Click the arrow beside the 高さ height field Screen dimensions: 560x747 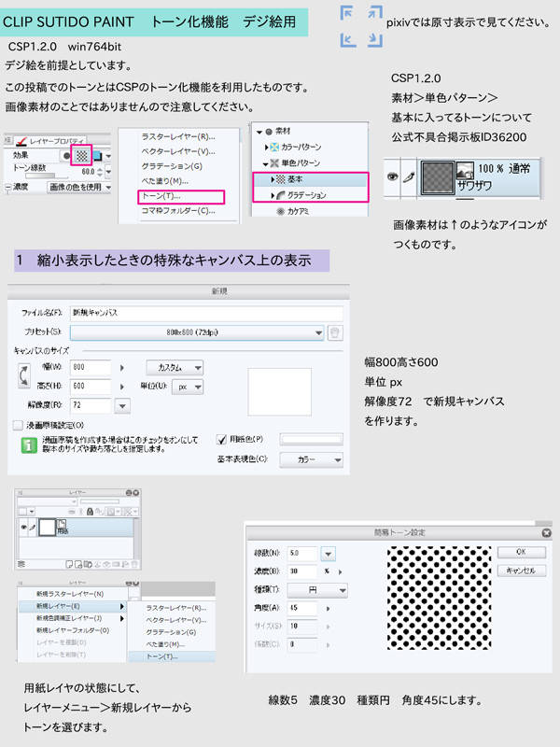tap(122, 387)
